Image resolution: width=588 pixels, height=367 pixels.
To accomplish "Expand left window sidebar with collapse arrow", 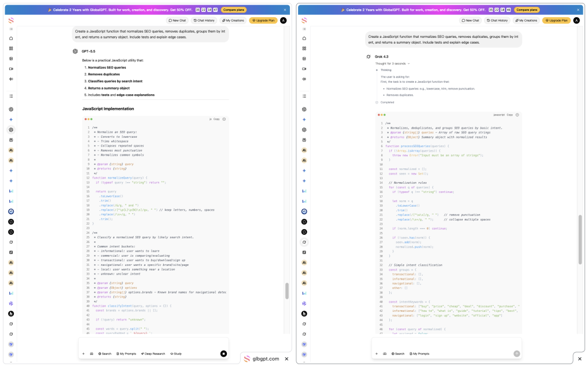I will pyautogui.click(x=11, y=29).
